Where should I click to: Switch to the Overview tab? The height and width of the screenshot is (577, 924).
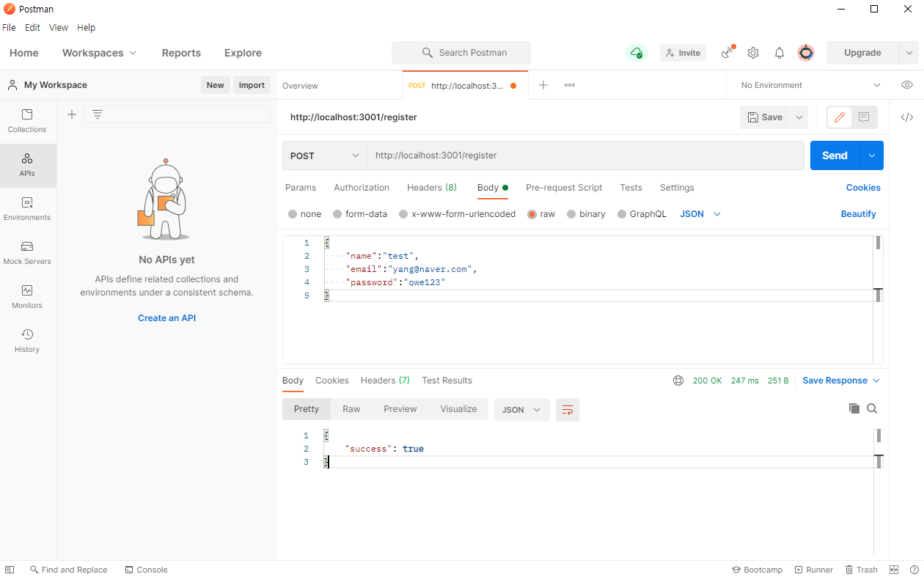pyautogui.click(x=300, y=86)
